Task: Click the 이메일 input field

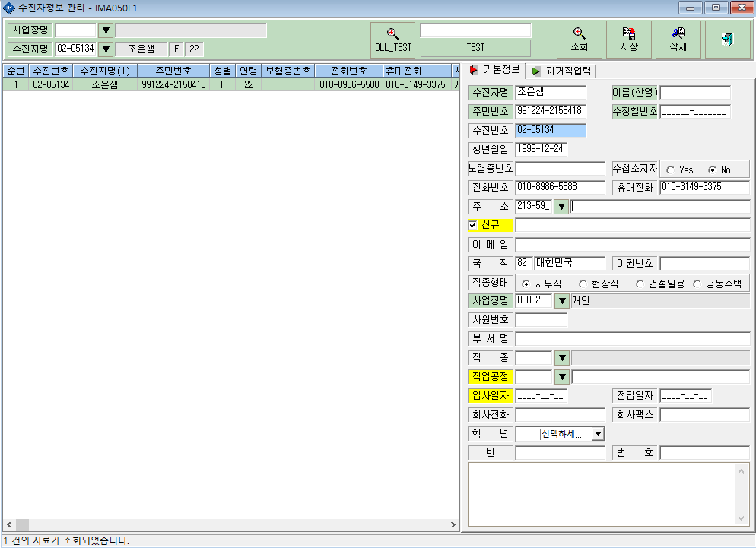Action: (x=633, y=245)
